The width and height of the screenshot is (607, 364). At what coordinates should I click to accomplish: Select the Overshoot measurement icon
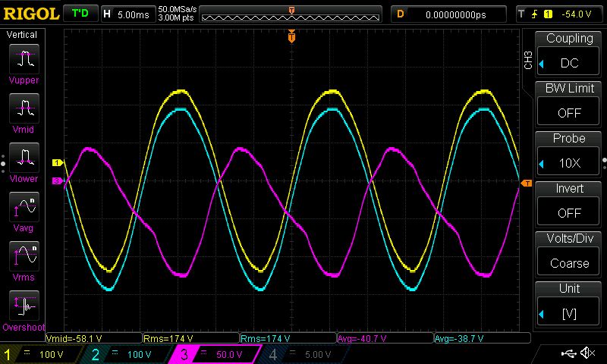pyautogui.click(x=24, y=306)
